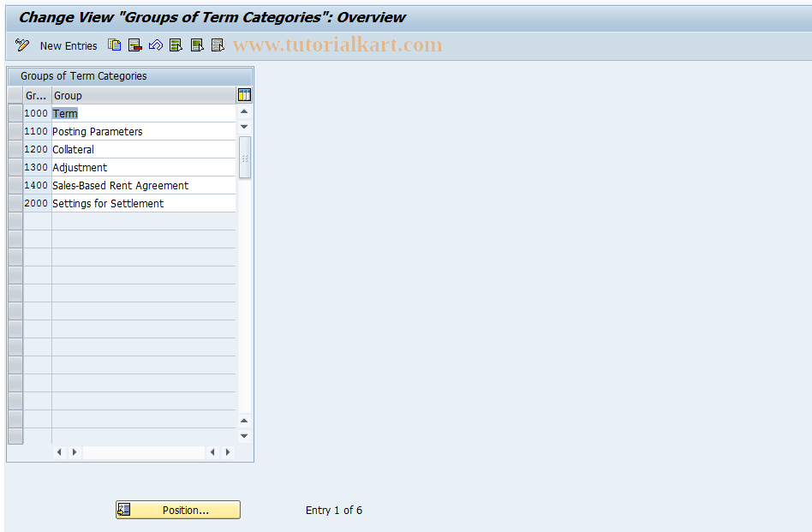
Task: Select row selector for group 1300
Action: click(15, 167)
